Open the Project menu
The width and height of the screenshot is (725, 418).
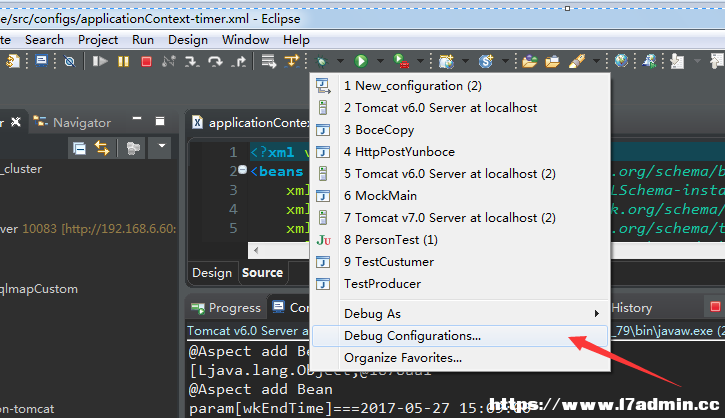coord(98,40)
